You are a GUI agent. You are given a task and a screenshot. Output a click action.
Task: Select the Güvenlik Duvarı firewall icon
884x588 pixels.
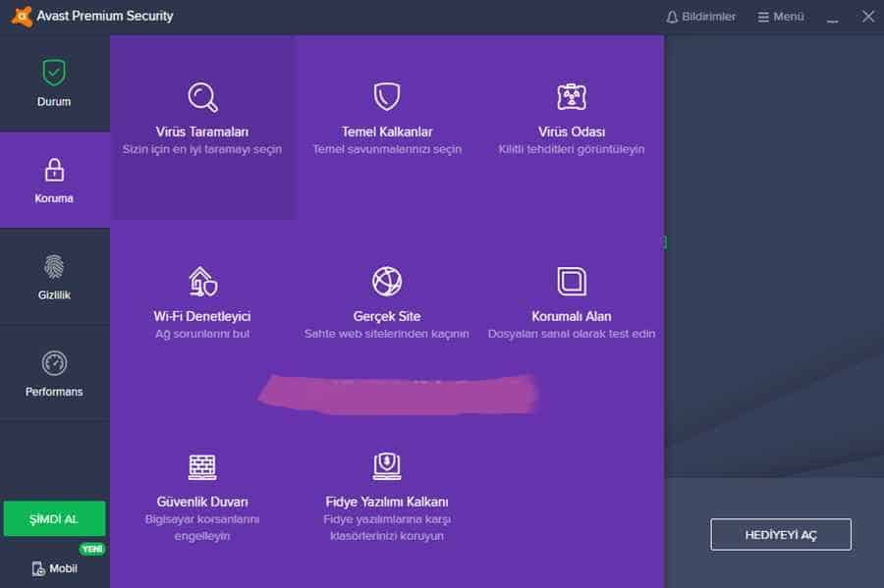coord(202,466)
